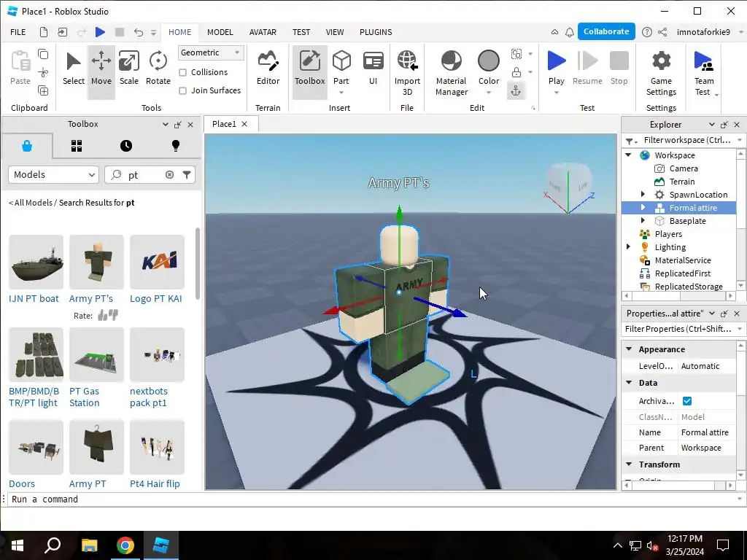Choose the Scale tool
747x560 pixels.
(128, 69)
